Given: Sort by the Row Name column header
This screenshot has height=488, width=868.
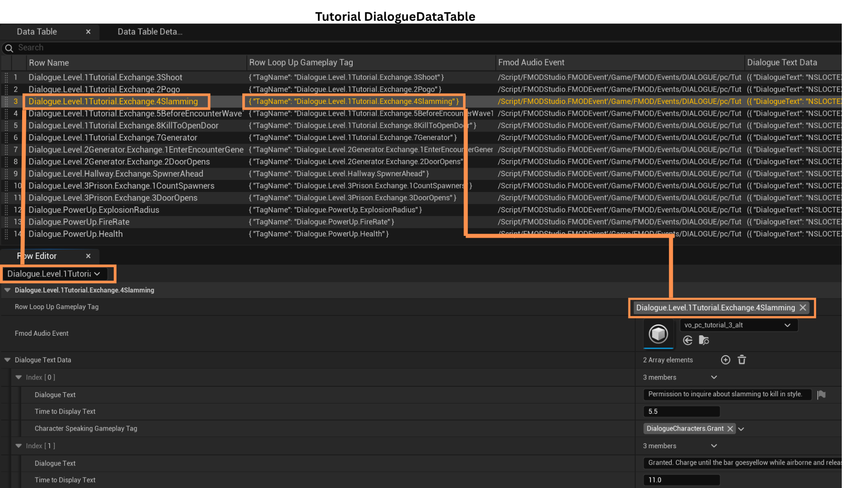Looking at the screenshot, I should [49, 63].
